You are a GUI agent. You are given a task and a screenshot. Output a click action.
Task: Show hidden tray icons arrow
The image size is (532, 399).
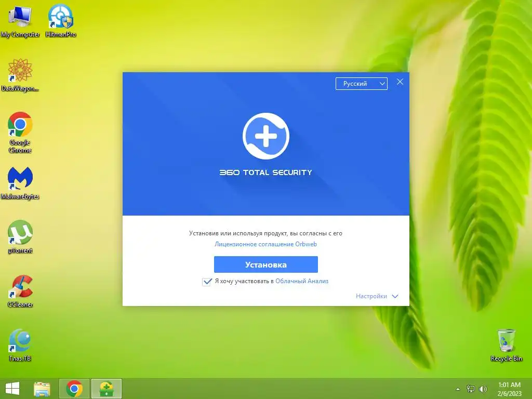[x=458, y=389]
